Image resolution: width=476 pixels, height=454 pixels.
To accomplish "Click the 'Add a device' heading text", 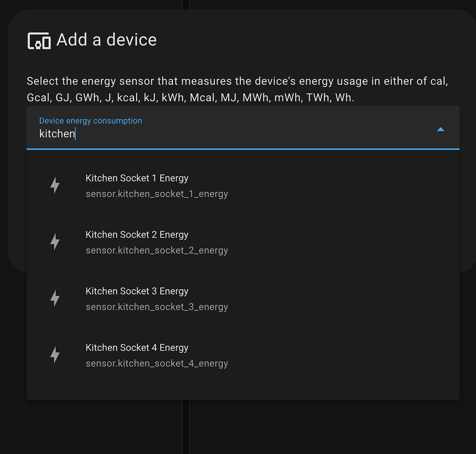I will click(106, 40).
